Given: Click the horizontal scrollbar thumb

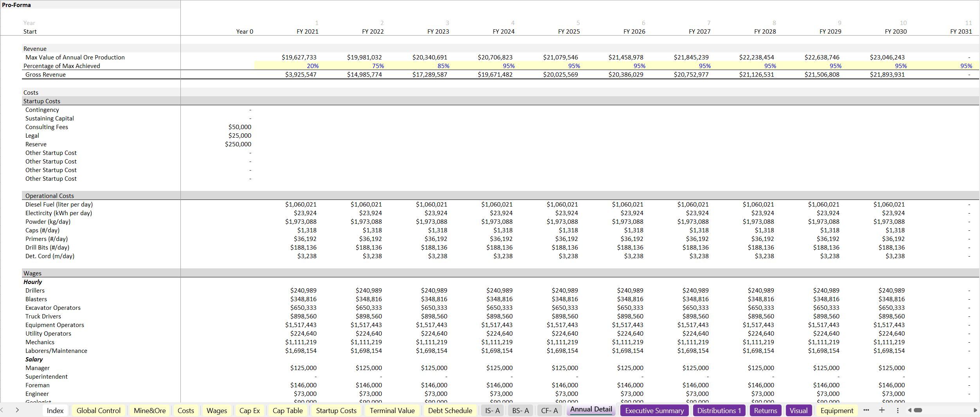Looking at the screenshot, I should (919, 411).
